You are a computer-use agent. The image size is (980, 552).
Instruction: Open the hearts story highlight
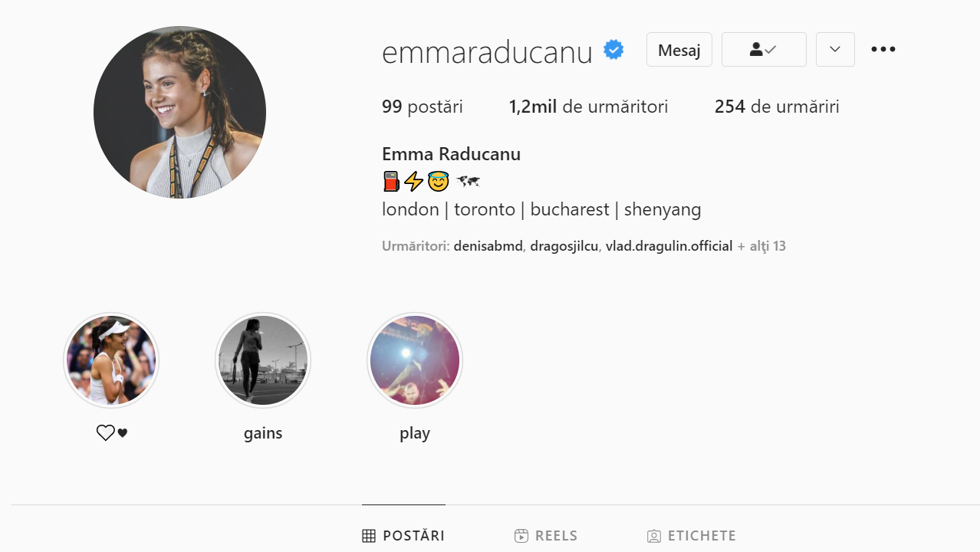tap(111, 360)
